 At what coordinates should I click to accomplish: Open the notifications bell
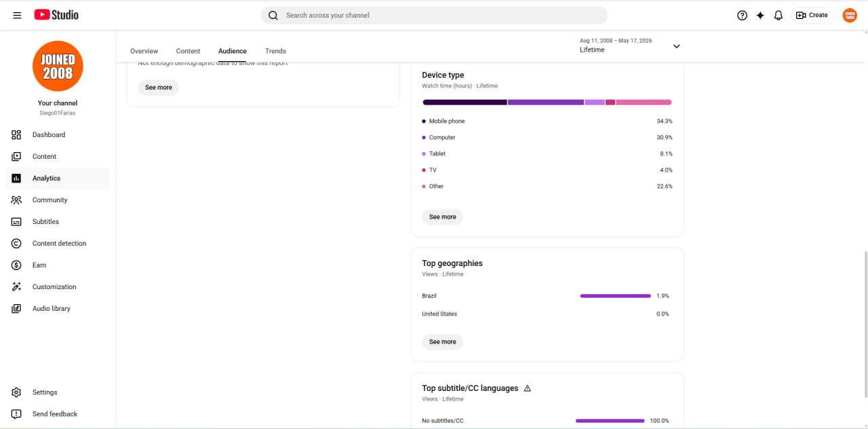[x=778, y=15]
